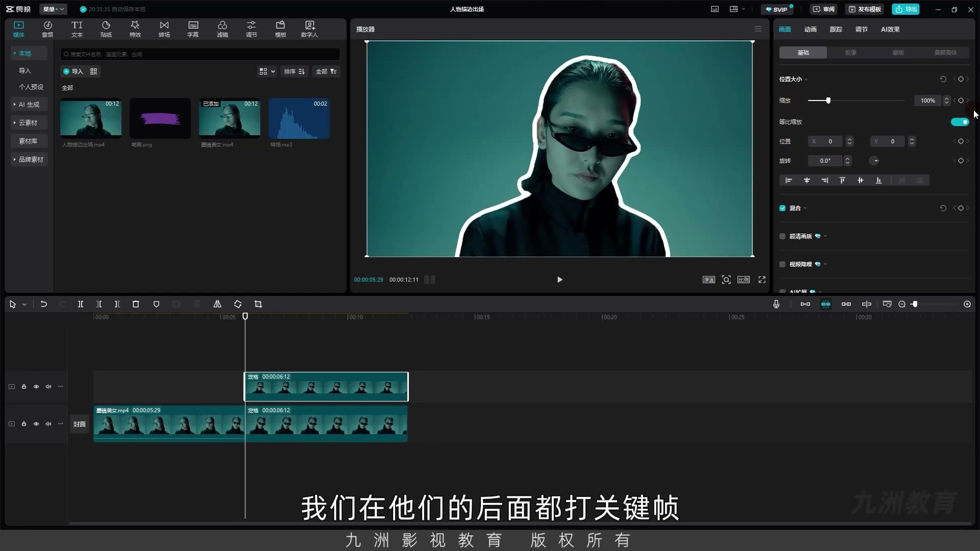Click the 导出 export button
The image size is (980, 551).
pyautogui.click(x=906, y=9)
